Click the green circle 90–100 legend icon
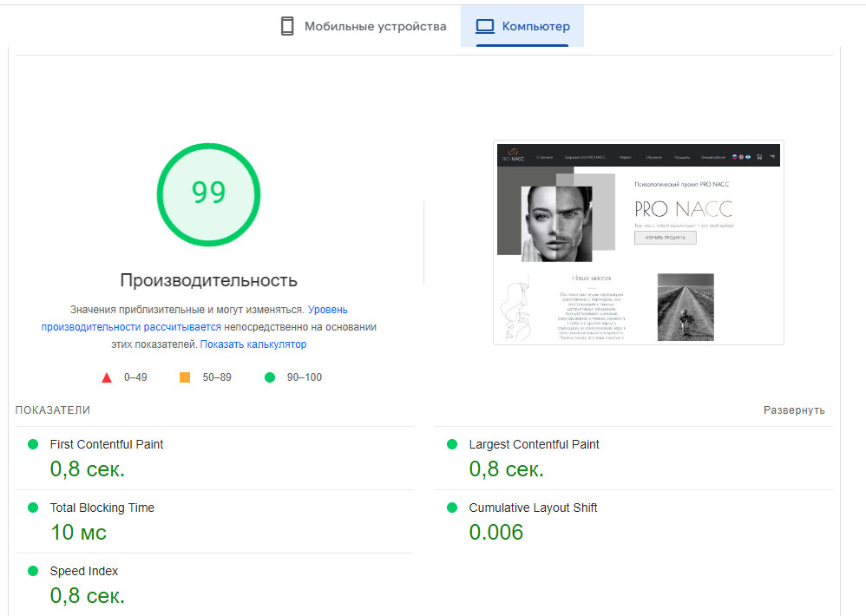The image size is (866, 616). pyautogui.click(x=269, y=377)
